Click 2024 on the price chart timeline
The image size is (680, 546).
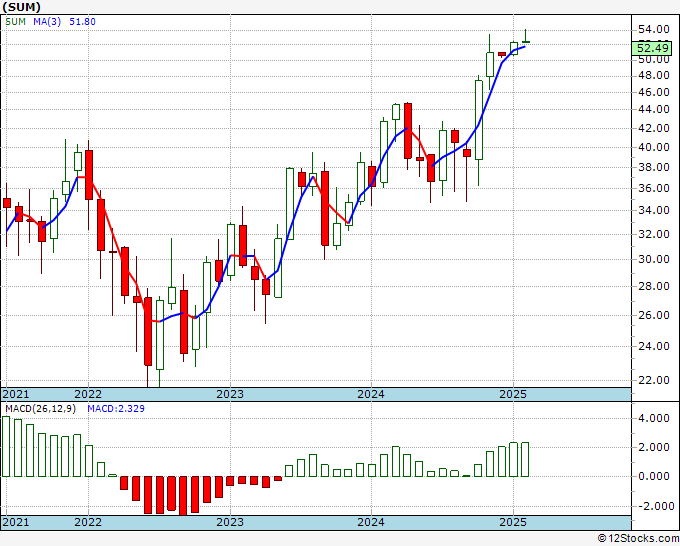pyautogui.click(x=371, y=394)
